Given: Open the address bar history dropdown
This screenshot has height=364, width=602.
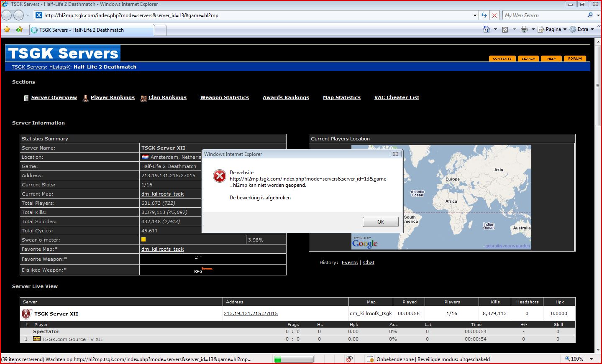Looking at the screenshot, I should point(475,15).
